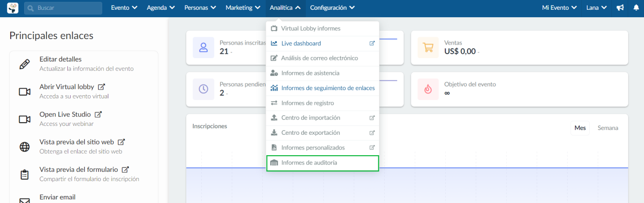Viewport: 644px width, 203px height.
Task: Click the external link icon on Centro de importación
Action: pos(372,118)
